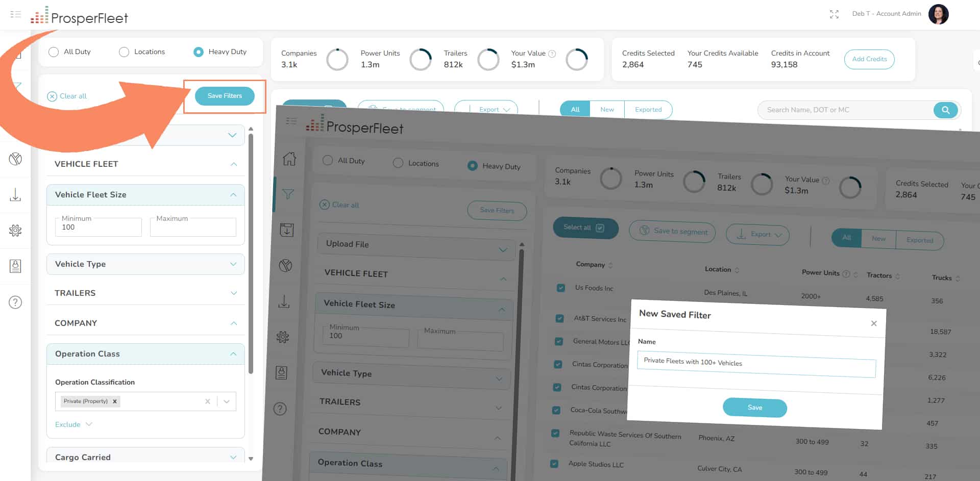Click the highlighted Save Filters button in upright window
The width and height of the screenshot is (980, 481).
coord(225,96)
